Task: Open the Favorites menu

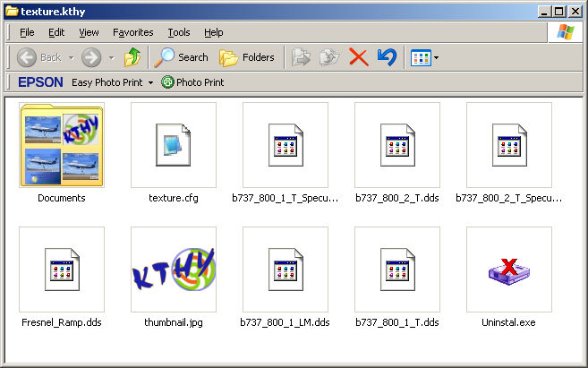Action: 133,32
